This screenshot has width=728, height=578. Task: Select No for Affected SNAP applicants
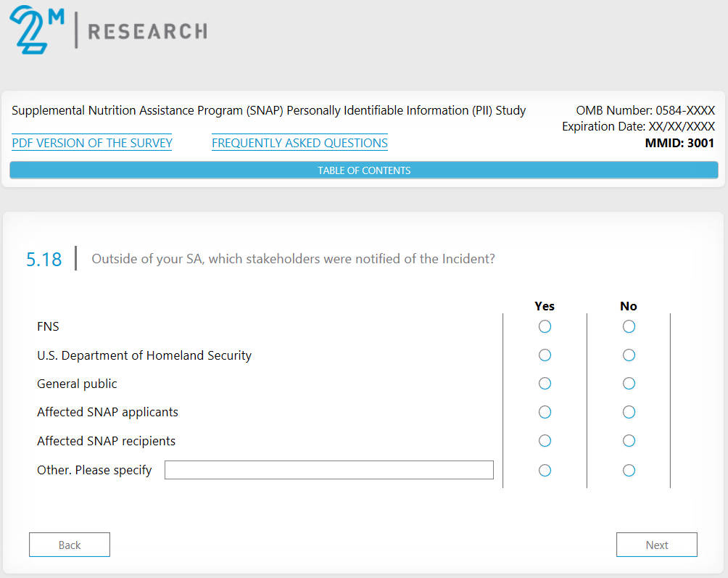click(629, 413)
